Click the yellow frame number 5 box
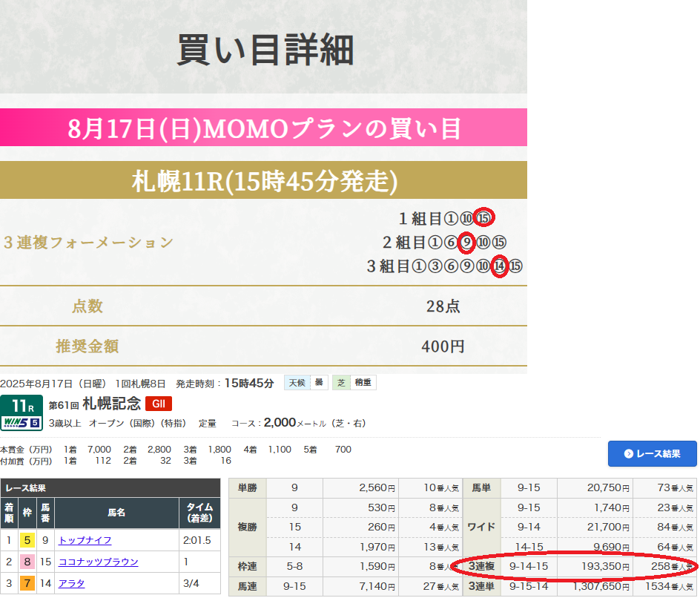The height and width of the screenshot is (598, 700). 28,540
